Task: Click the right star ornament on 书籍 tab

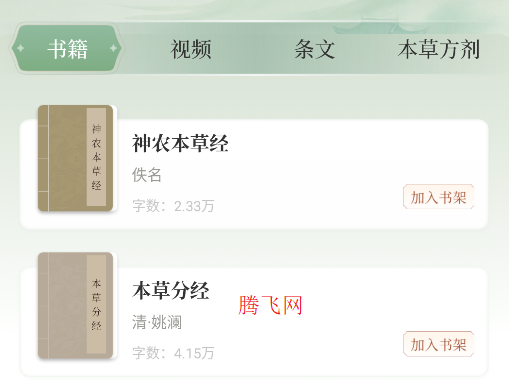Action: point(113,48)
